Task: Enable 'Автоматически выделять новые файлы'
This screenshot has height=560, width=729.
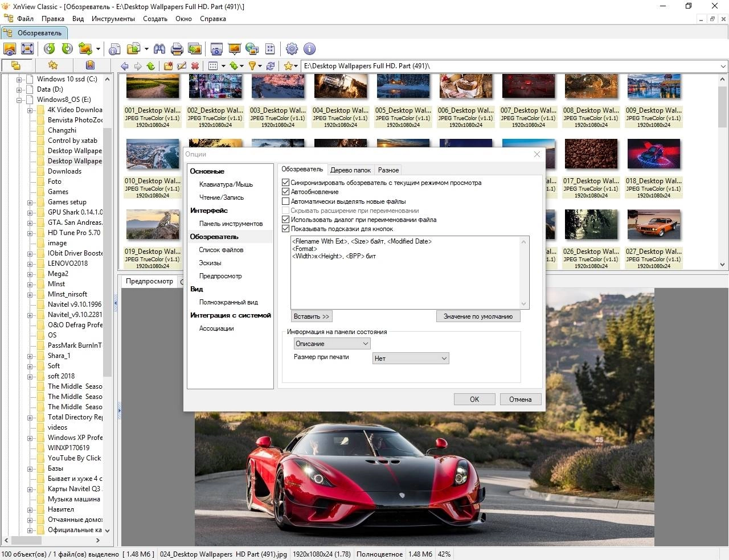Action: [286, 201]
